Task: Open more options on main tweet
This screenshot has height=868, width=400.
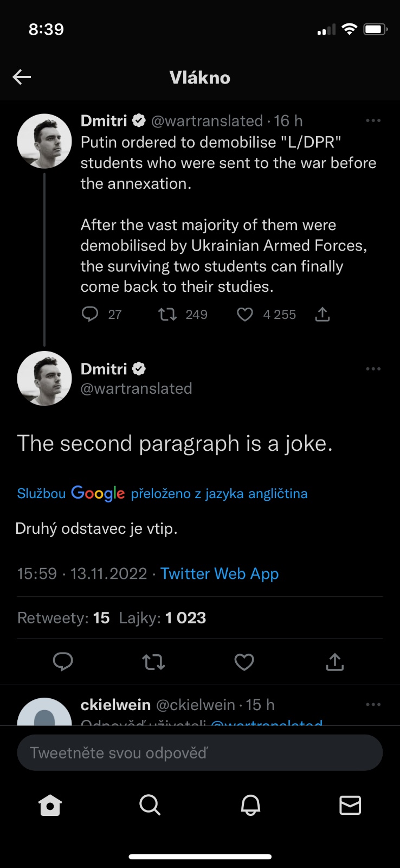Action: tap(373, 369)
